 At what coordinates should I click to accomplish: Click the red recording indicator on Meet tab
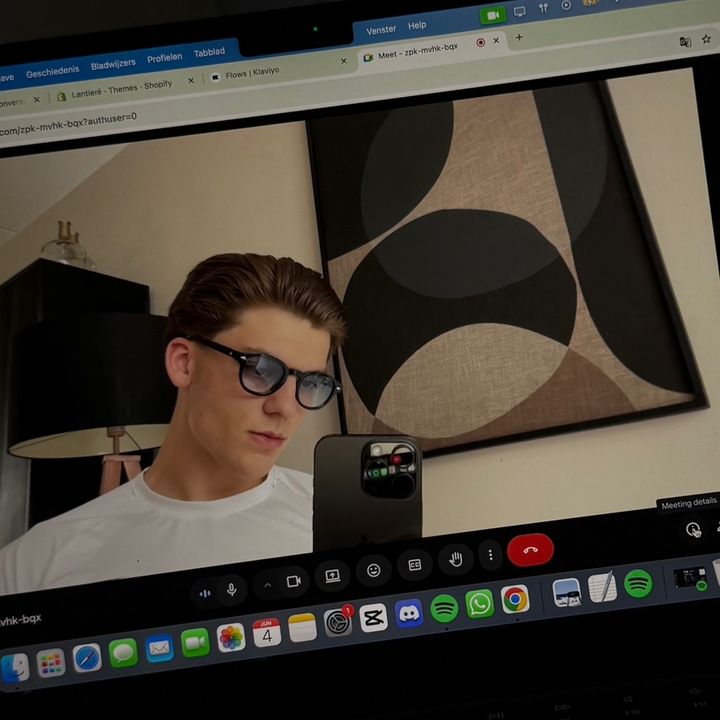(481, 43)
